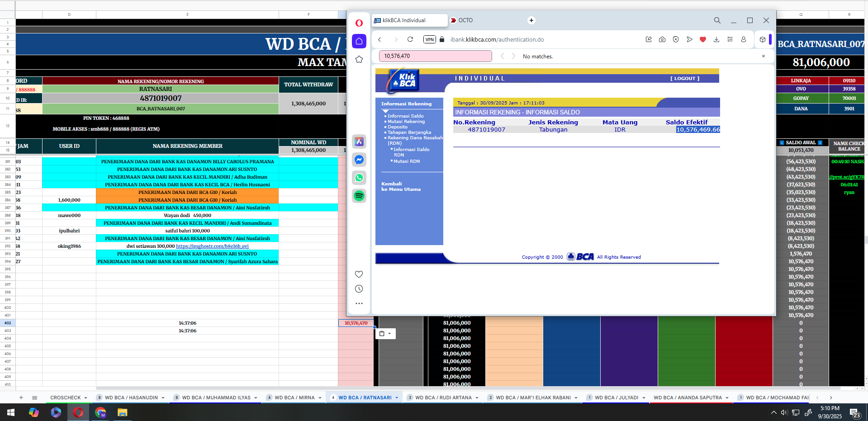Image resolution: width=868 pixels, height=421 pixels.
Task: Select the klikBCA Individual tab
Action: coord(410,20)
